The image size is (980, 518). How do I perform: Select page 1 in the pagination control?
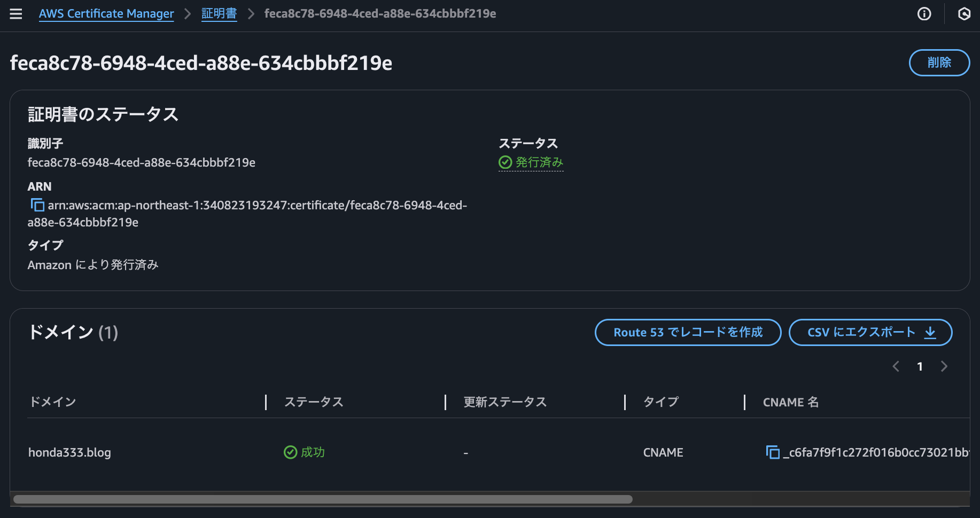point(920,366)
